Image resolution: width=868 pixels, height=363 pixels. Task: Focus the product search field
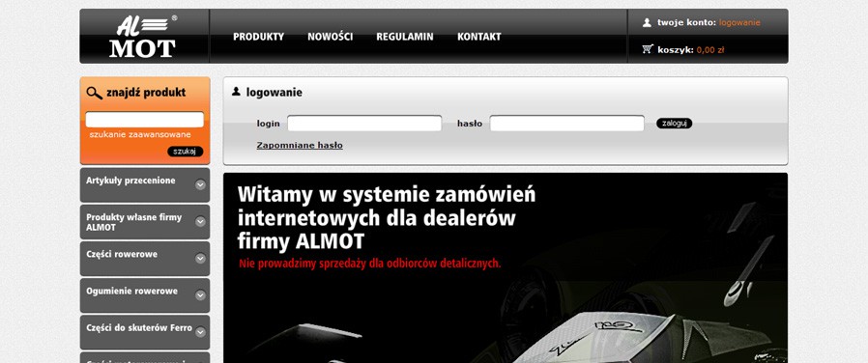(x=144, y=120)
